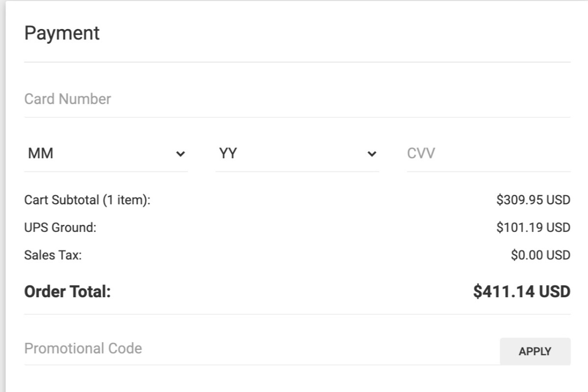Screen dimensions: 588x392
Task: Click the $309.95 USD subtotal amount
Action: pyautogui.click(x=533, y=200)
